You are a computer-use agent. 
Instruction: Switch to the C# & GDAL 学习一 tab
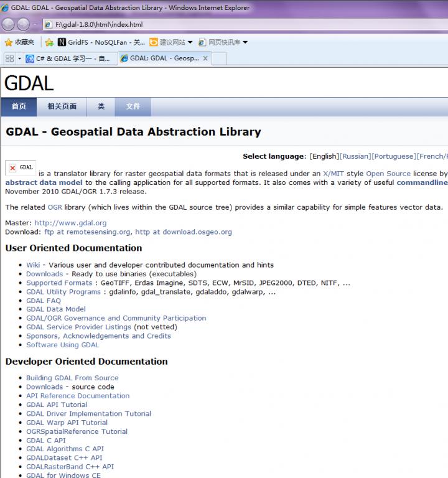coord(71,59)
